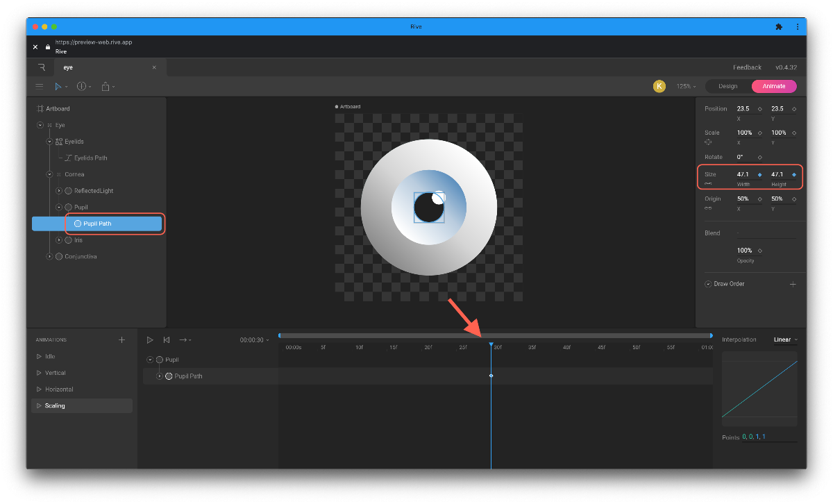Screen dimensions: 833x504
Task: Toggle the Position Y keyframe diamond
Action: (794, 109)
